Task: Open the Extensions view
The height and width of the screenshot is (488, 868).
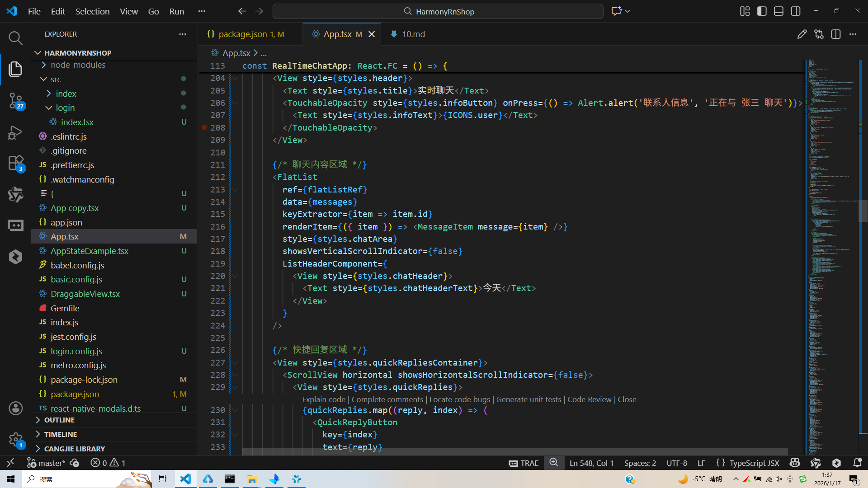Action: [x=15, y=163]
